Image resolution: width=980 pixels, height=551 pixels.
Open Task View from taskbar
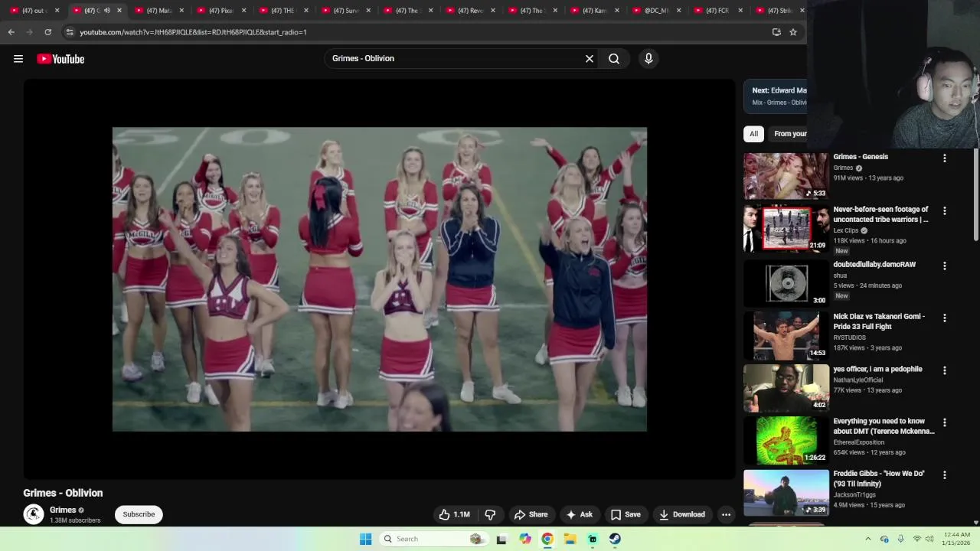click(x=501, y=539)
